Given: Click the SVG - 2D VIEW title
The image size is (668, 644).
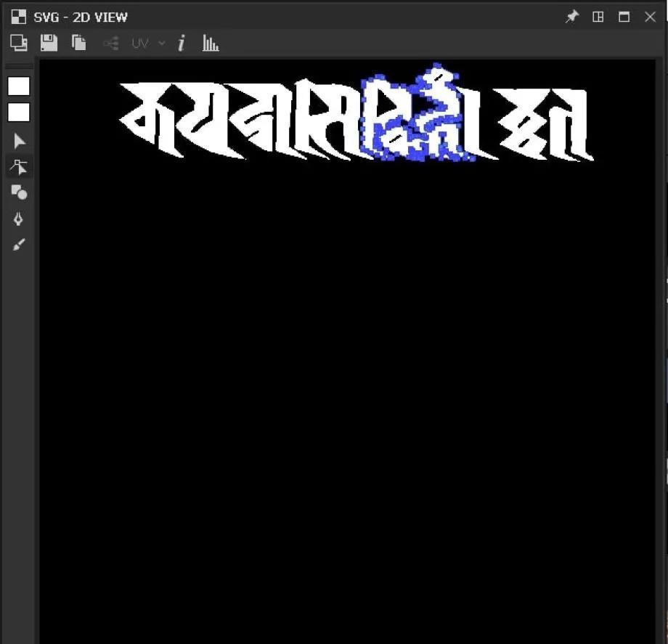Looking at the screenshot, I should click(x=80, y=17).
